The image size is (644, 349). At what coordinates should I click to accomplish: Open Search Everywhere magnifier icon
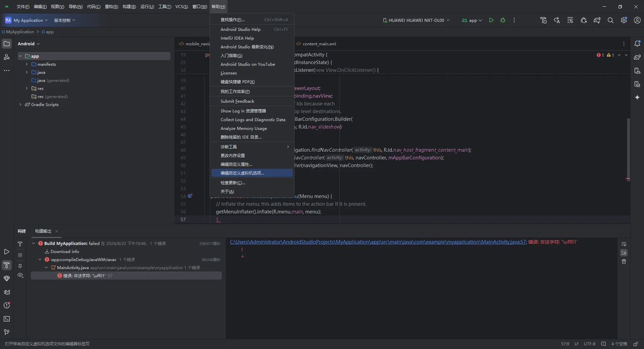coord(611,21)
